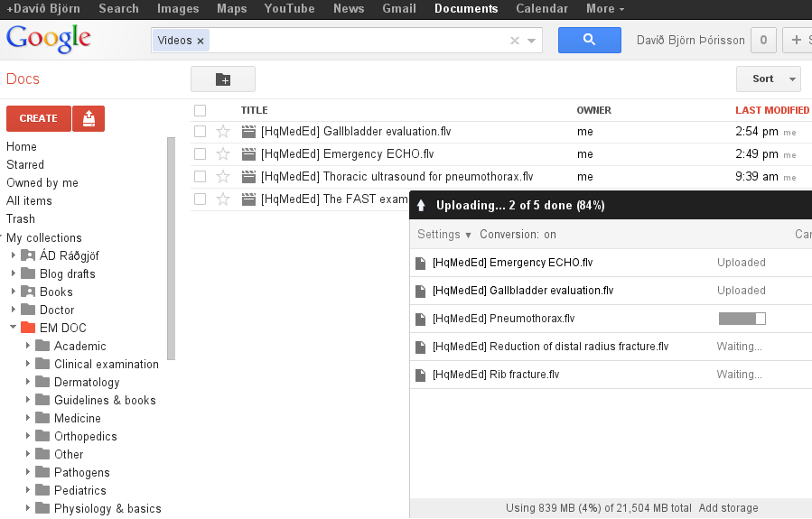Open the More menu in top bar
The height and width of the screenshot is (519, 812).
605,9
